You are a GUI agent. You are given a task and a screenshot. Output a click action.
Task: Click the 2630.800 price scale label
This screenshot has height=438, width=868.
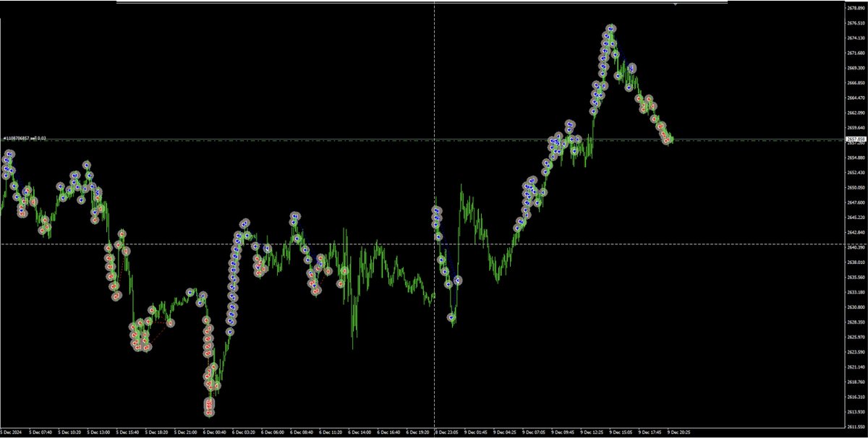click(x=856, y=306)
